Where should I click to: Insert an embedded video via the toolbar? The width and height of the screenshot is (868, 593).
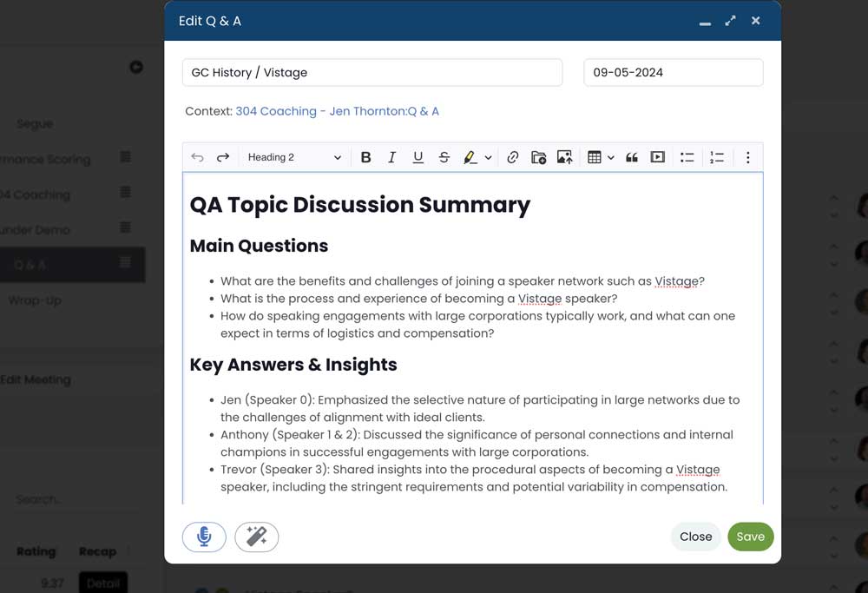[658, 157]
